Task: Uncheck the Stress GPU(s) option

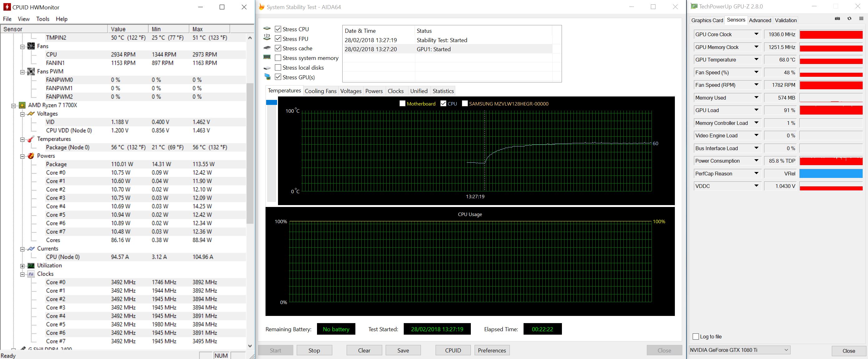Action: [278, 77]
